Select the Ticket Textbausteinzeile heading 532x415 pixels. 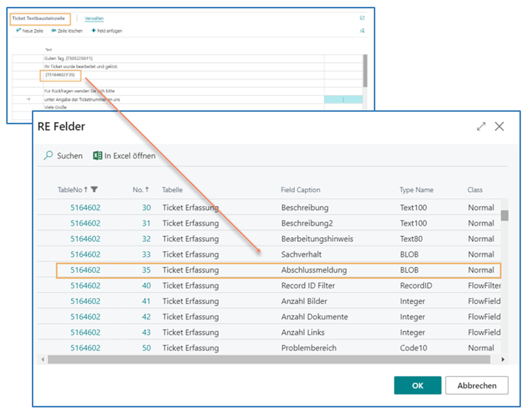38,19
